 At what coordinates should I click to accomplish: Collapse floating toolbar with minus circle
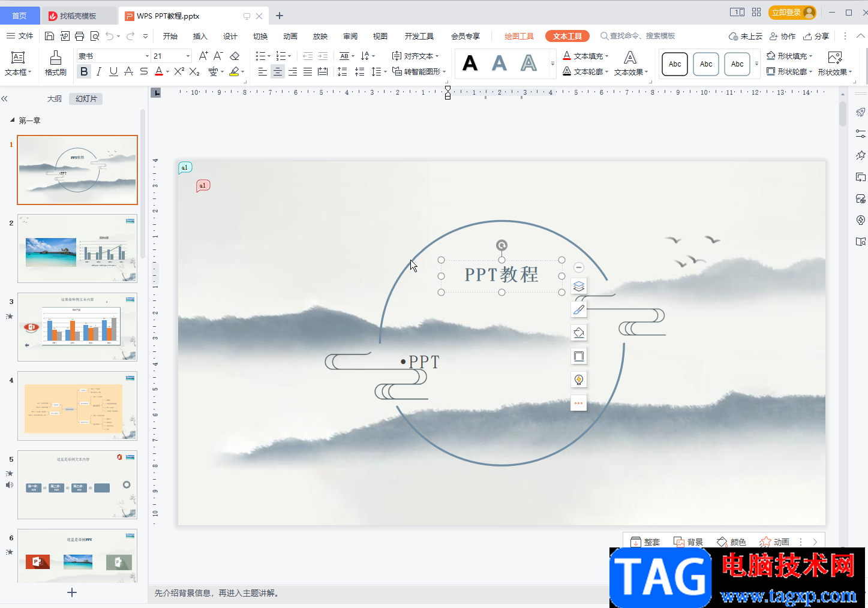tap(579, 267)
